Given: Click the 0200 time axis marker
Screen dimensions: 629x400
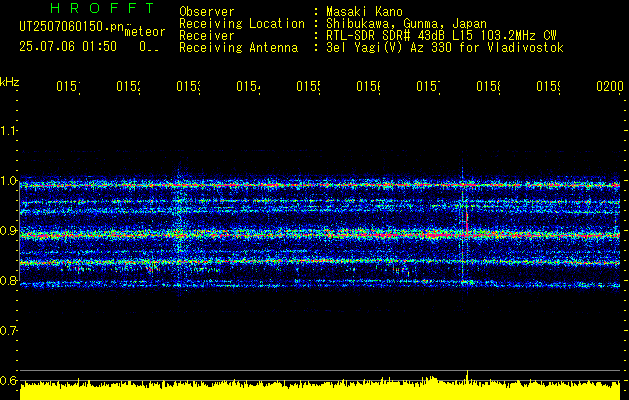Looking at the screenshot, I should [610, 87].
